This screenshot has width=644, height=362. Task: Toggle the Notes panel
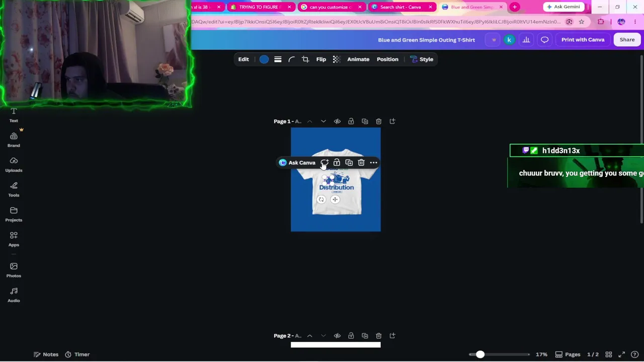point(46,354)
